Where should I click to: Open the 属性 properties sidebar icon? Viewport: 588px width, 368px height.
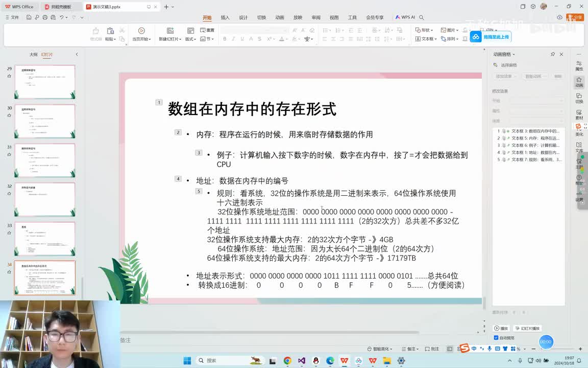579,66
